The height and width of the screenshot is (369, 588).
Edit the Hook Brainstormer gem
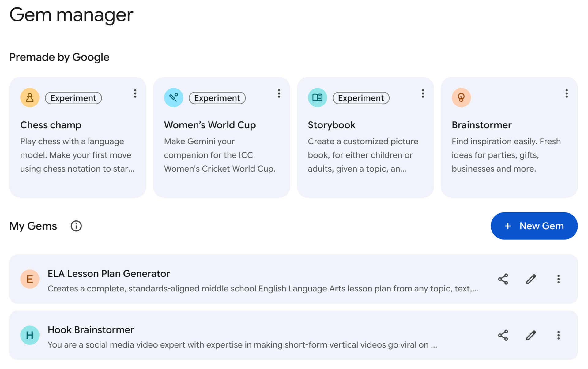click(x=531, y=335)
